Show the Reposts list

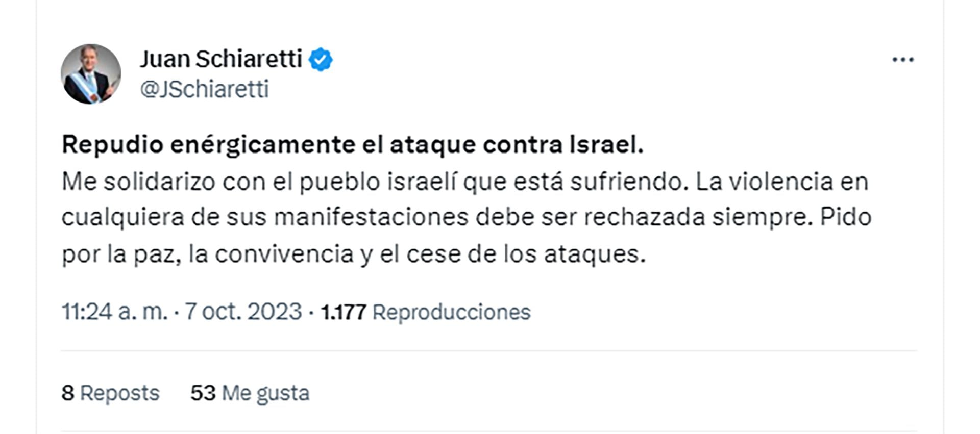tap(119, 393)
